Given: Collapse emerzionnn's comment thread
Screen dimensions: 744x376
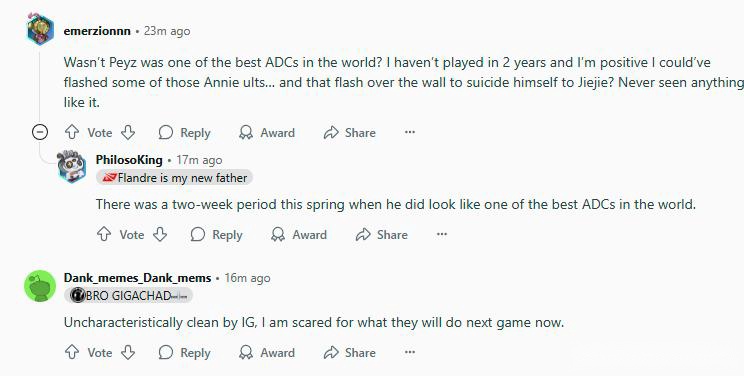Looking at the screenshot, I should click(x=40, y=132).
